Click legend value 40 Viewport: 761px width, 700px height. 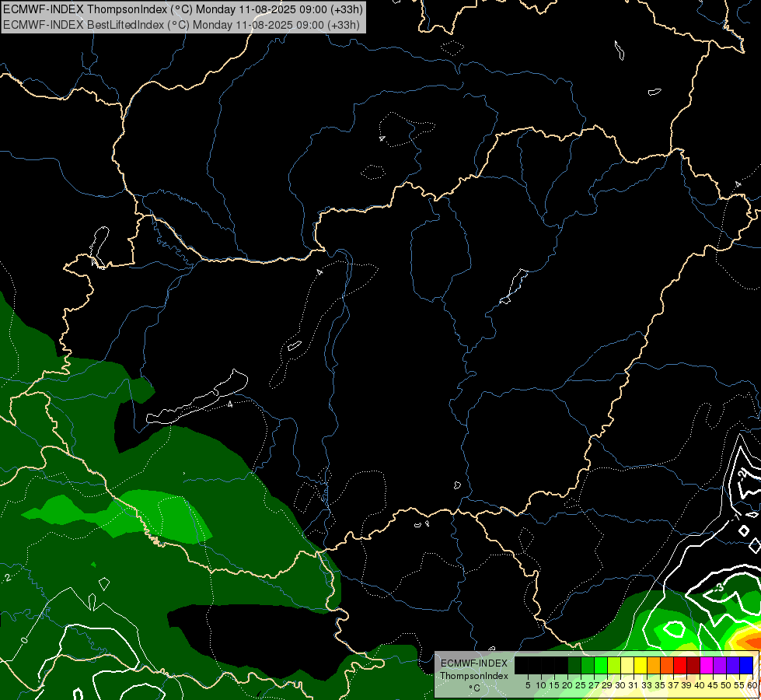coord(700,685)
